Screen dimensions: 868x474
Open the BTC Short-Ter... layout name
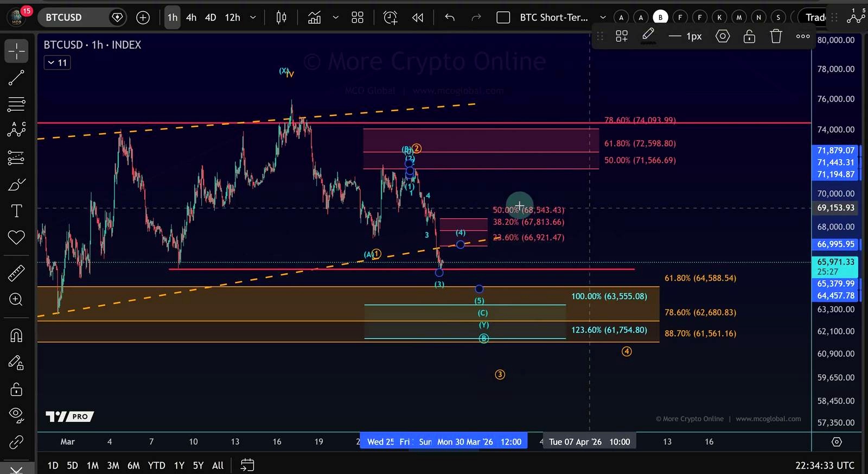tap(554, 17)
